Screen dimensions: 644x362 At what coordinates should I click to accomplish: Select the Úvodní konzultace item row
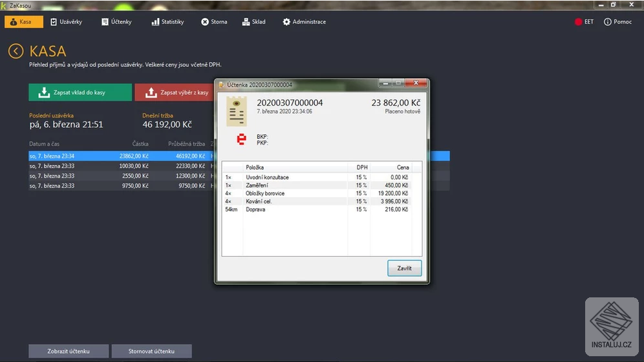click(x=317, y=177)
